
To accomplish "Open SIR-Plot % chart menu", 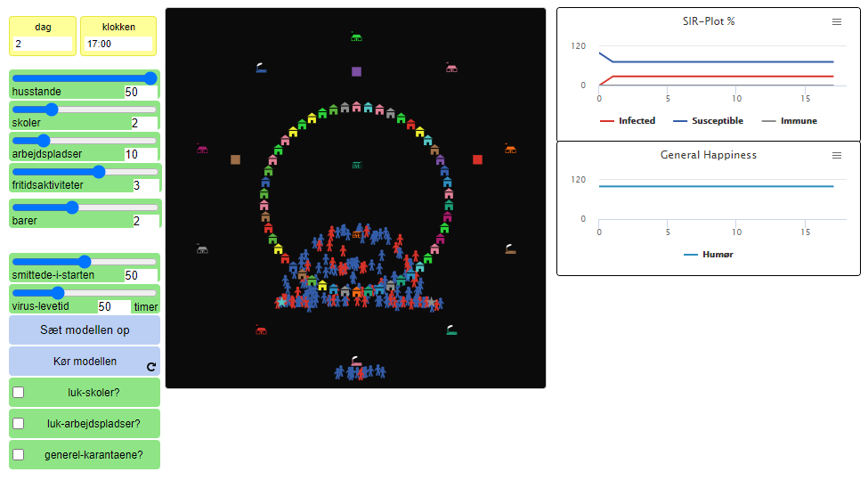I will (x=837, y=21).
